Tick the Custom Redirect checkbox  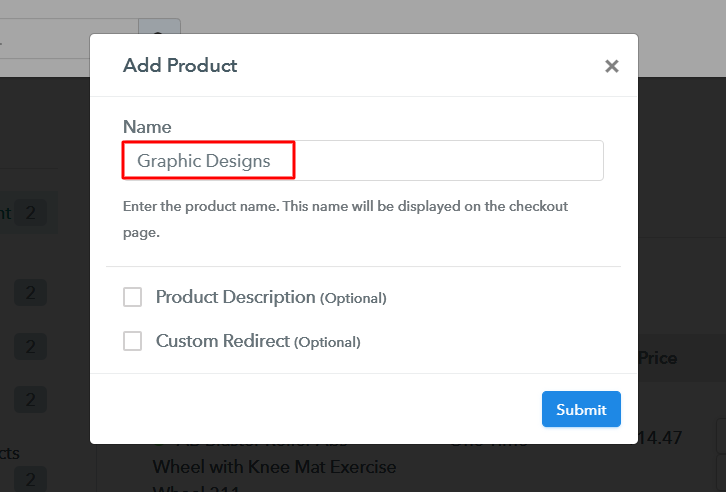pyautogui.click(x=132, y=341)
